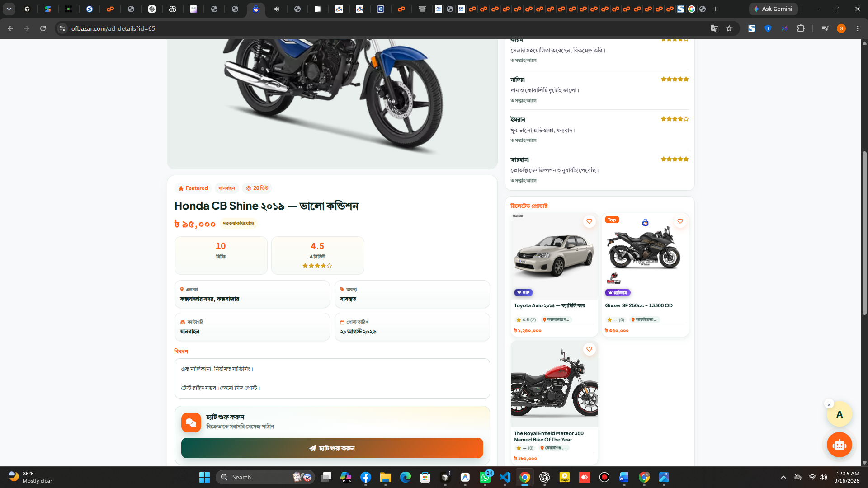Viewport: 868px width, 488px height.
Task: Click the ফারহানা reviewer name
Action: pyautogui.click(x=519, y=160)
